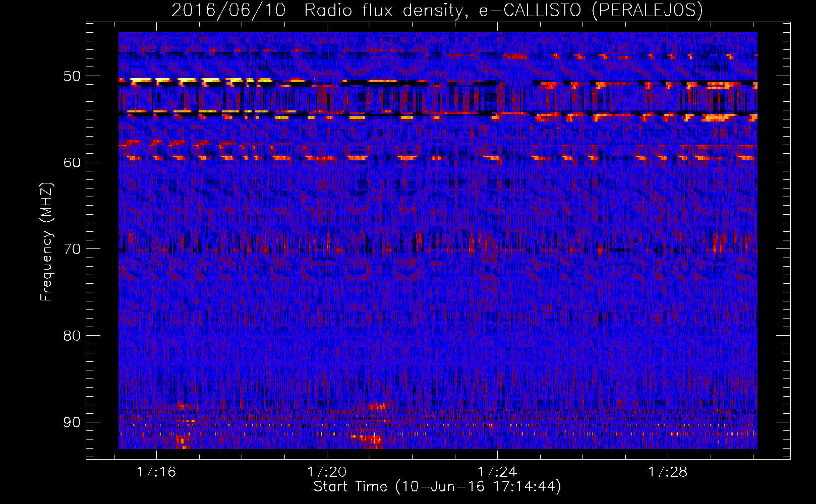Click the "Start Time (10-Jun-16 17:14:44)" x-axis label
The image size is (816, 504).
[437, 487]
